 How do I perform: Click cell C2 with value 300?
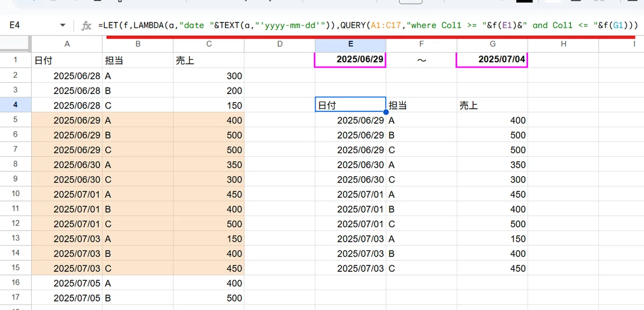pyautogui.click(x=209, y=76)
